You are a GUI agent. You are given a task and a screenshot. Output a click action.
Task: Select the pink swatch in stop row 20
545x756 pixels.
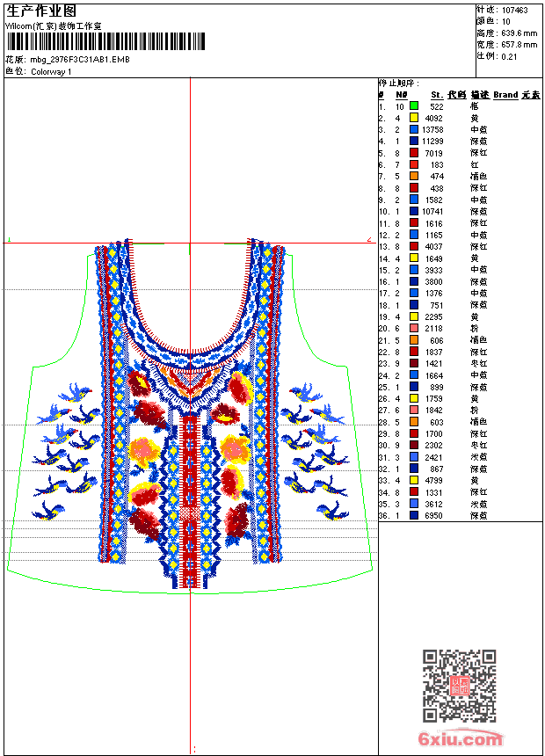coord(414,328)
